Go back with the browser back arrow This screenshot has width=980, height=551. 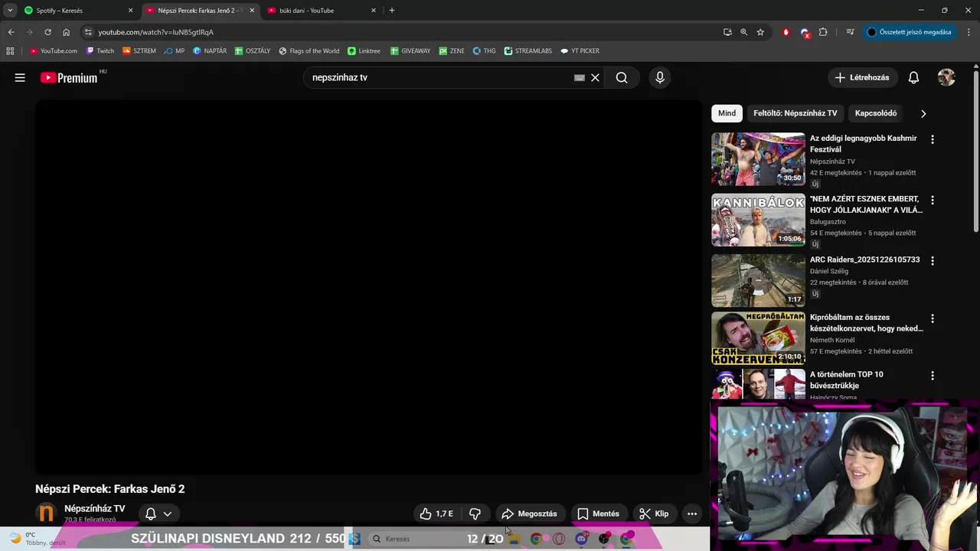(x=11, y=32)
